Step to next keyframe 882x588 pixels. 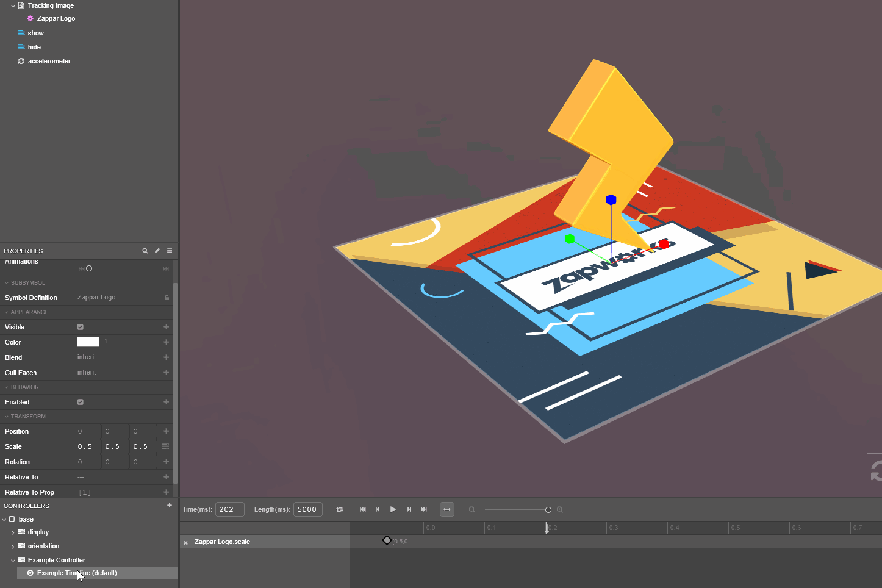click(x=409, y=509)
